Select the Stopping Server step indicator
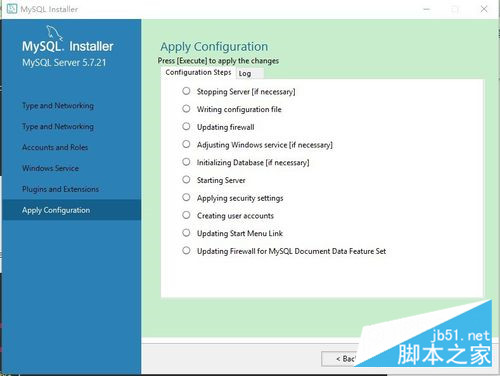500x376 pixels. click(186, 91)
